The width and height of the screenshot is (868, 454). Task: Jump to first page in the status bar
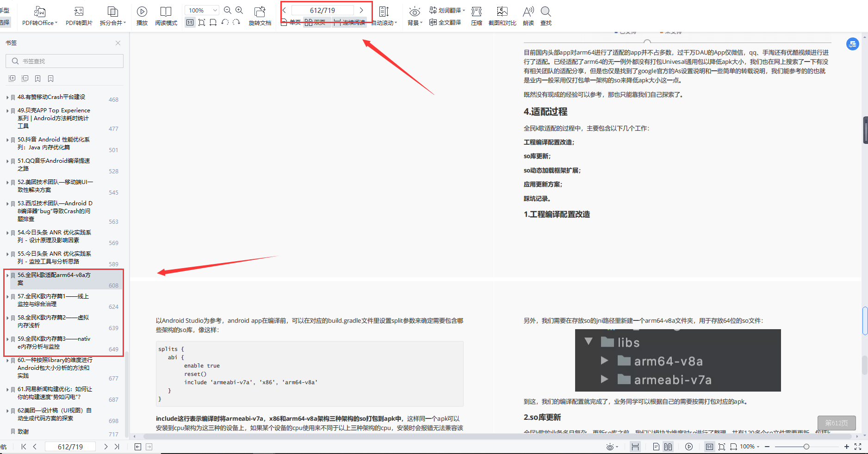click(x=24, y=447)
